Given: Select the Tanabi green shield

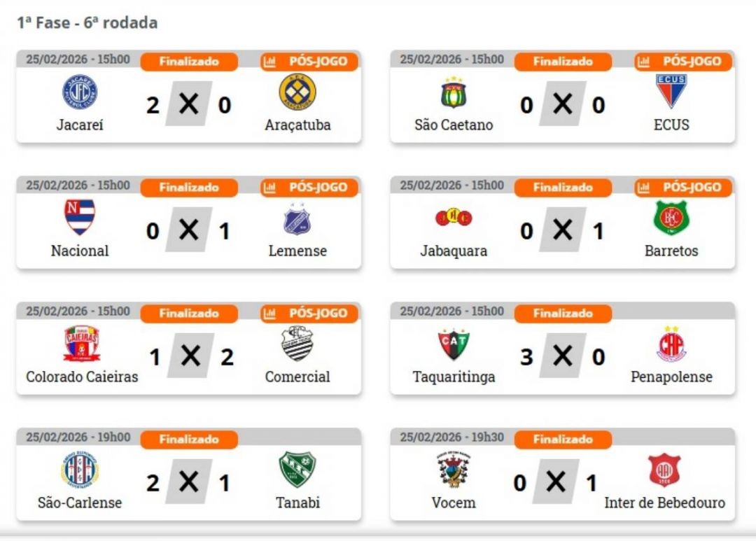Looking at the screenshot, I should [x=297, y=469].
